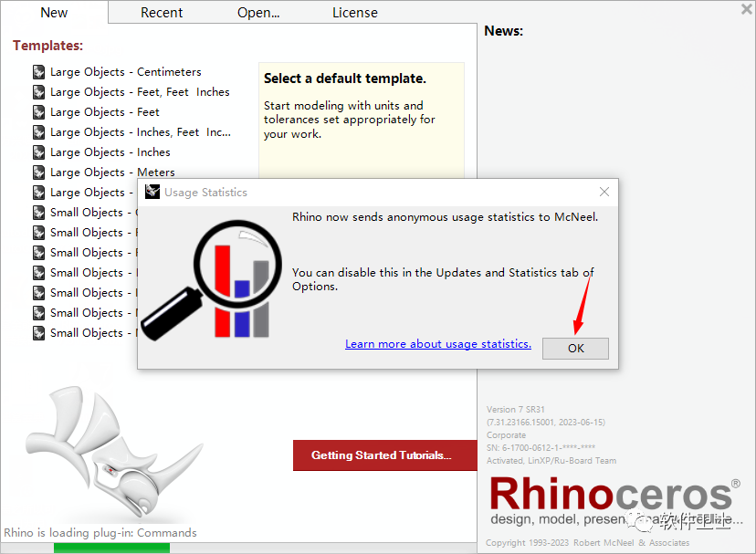
Task: Close the Rhino splash window
Action: coord(747,9)
